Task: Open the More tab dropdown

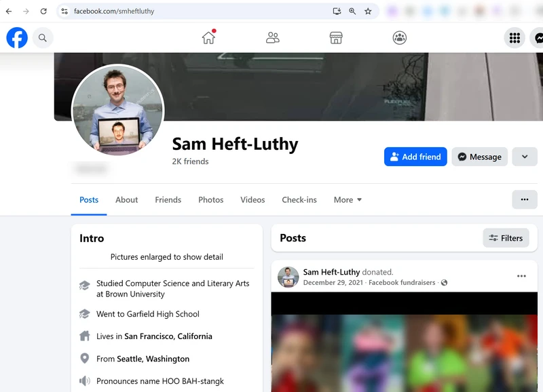Action: point(347,199)
